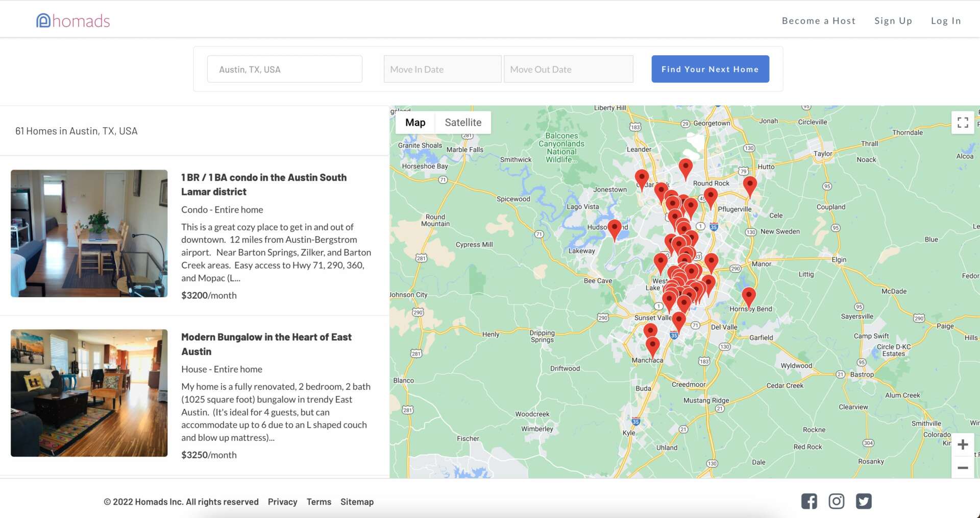The width and height of the screenshot is (980, 518).
Task: Click the map pin near Hudson Bend
Action: click(615, 228)
